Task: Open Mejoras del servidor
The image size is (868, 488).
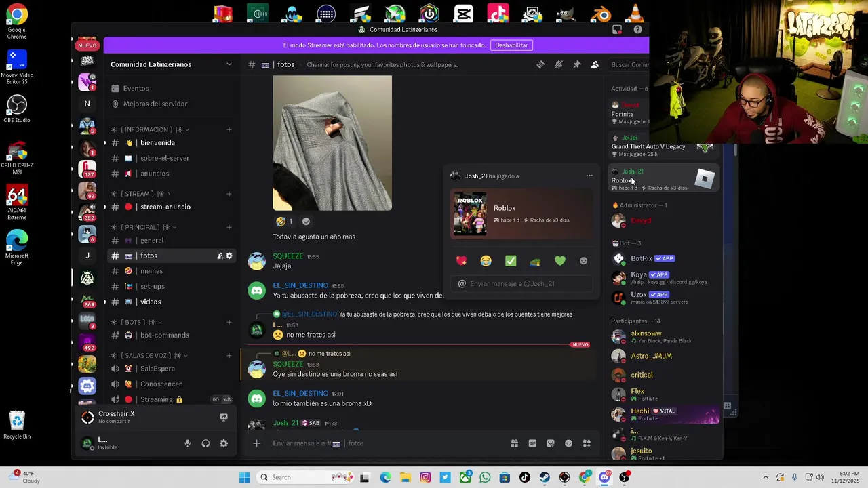Action: (x=172, y=104)
